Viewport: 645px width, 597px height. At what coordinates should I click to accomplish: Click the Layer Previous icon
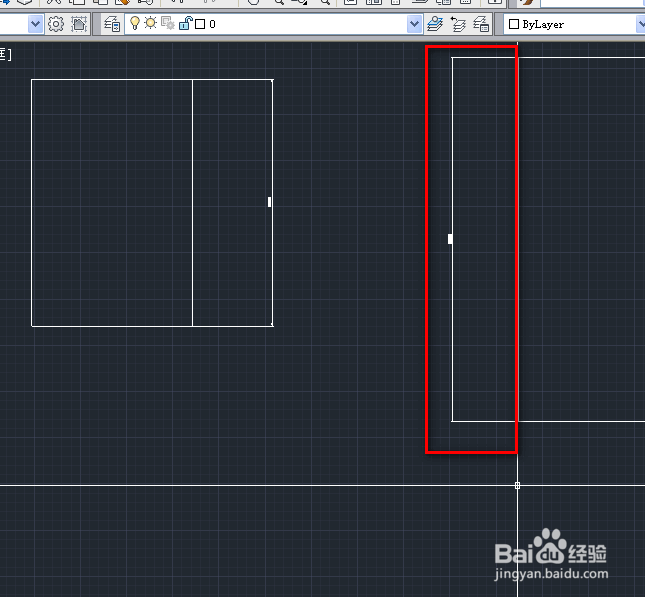[458, 24]
